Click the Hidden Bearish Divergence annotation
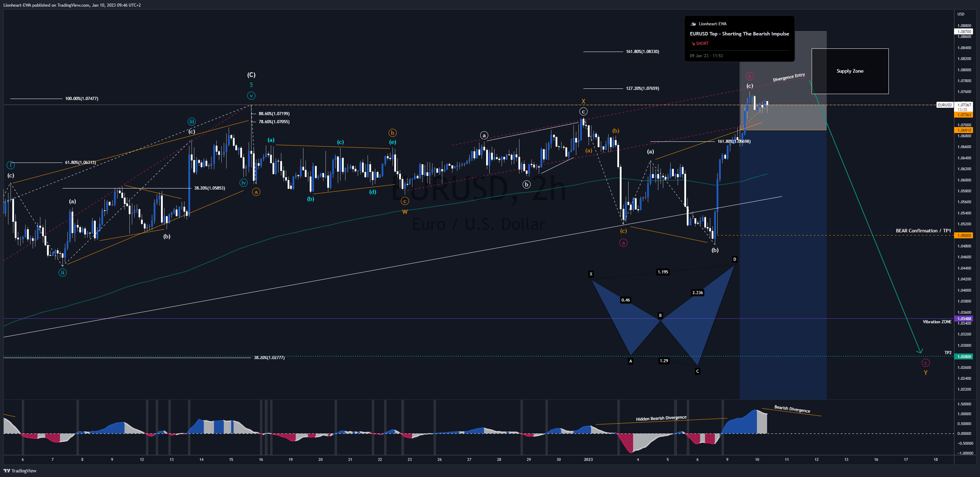 pos(661,418)
